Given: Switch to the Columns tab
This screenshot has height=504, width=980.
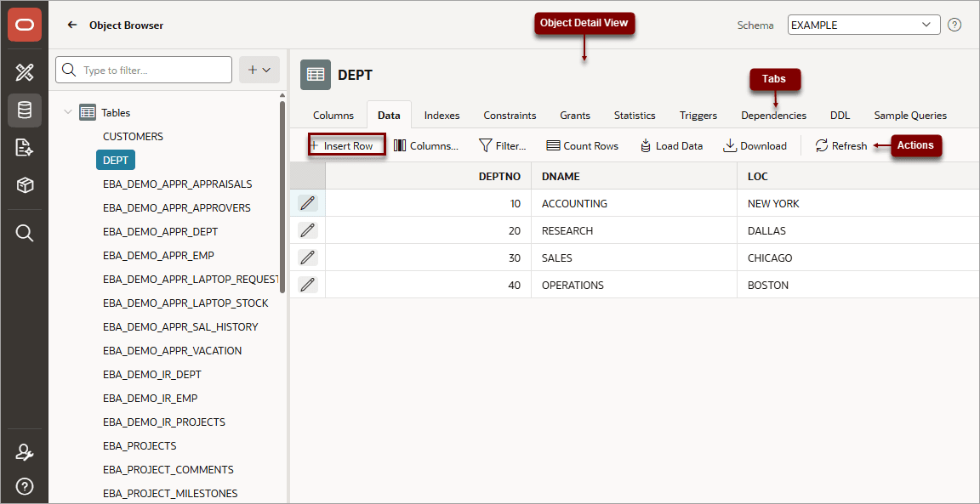Looking at the screenshot, I should (333, 115).
